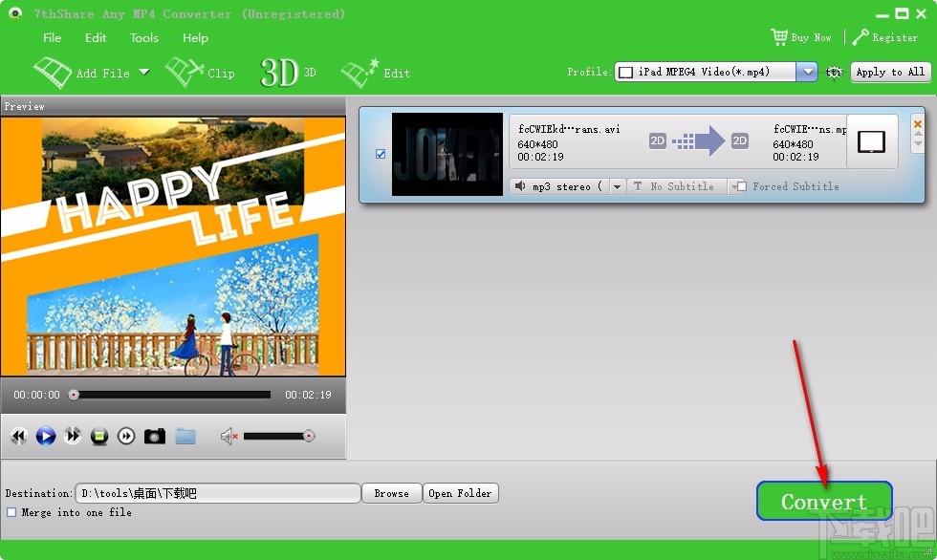Click the source 2D badge
Viewport: 937px width, 560px height.
(658, 140)
